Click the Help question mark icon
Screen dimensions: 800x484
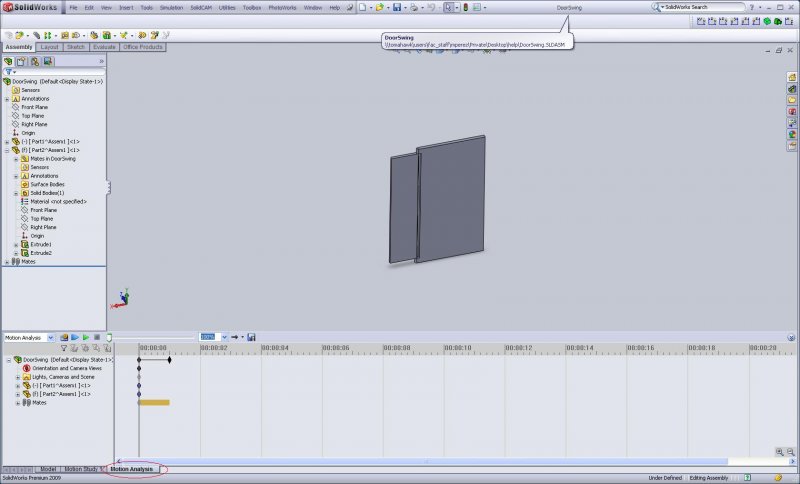click(752, 8)
